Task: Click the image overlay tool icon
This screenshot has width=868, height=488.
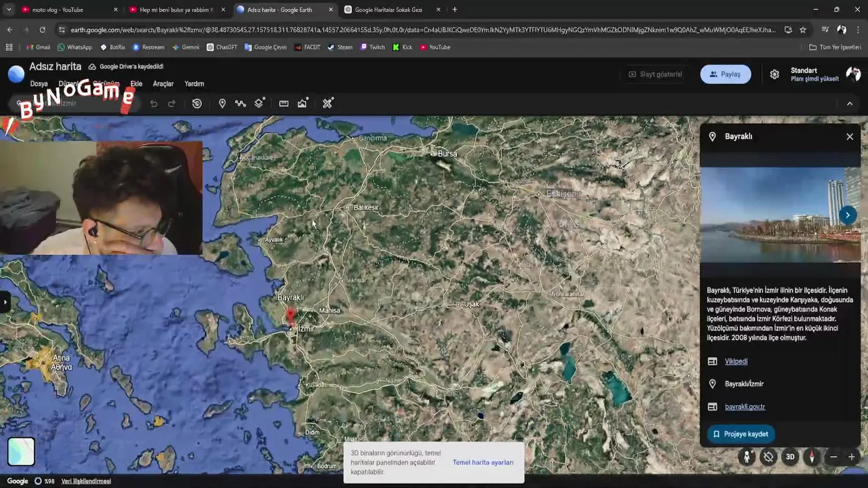Action: click(x=302, y=103)
